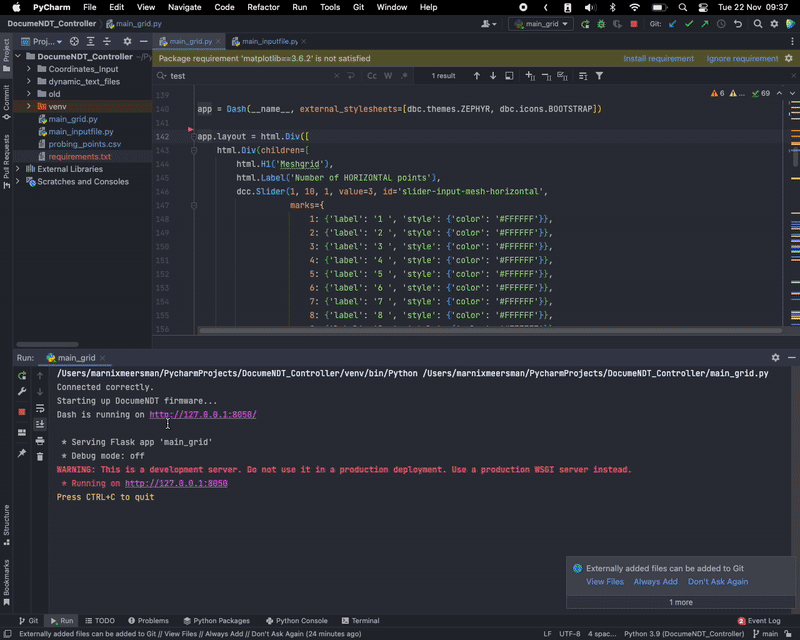Open Project panel options gear
800x640 pixels.
click(x=127, y=41)
